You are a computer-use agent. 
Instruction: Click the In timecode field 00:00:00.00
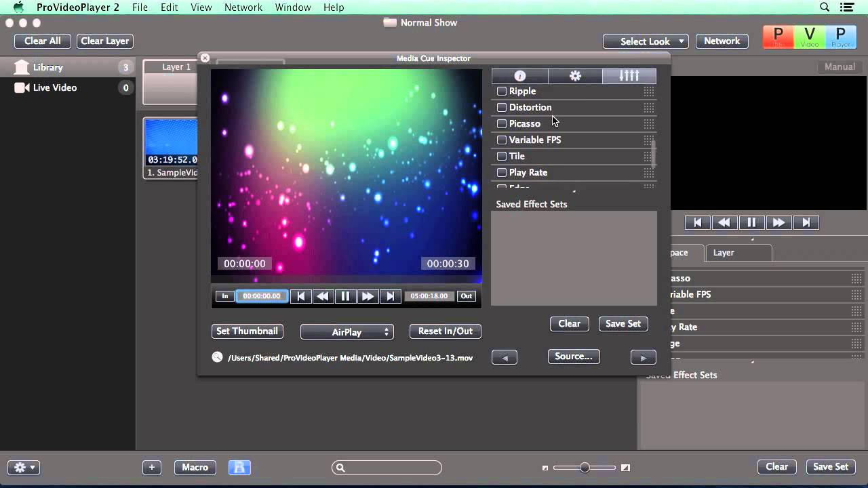[x=262, y=296]
